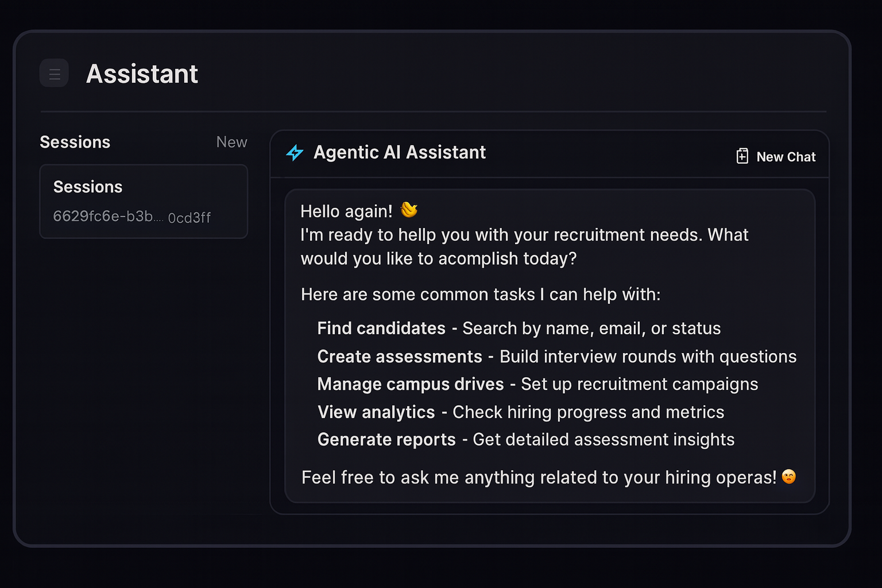Click the Sessions sidebar section heading
Screen dimensions: 882x588
click(75, 142)
